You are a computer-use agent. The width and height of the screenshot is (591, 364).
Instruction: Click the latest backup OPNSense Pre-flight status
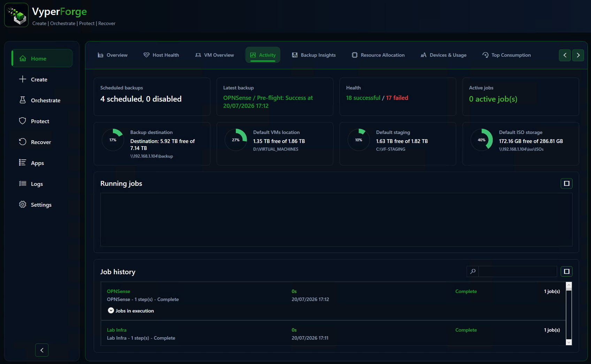[268, 102]
